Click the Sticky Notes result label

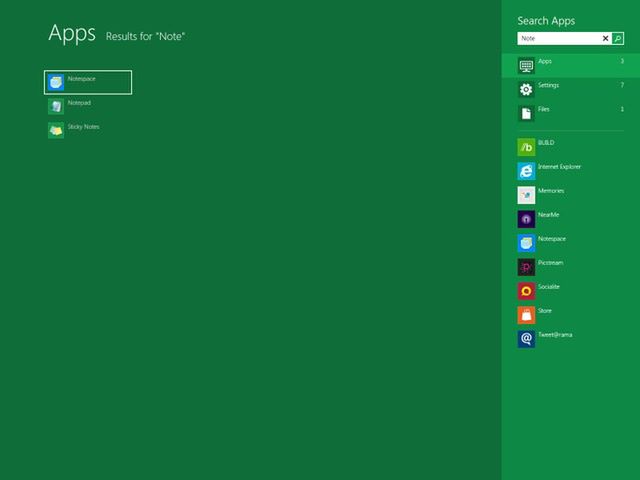83,127
